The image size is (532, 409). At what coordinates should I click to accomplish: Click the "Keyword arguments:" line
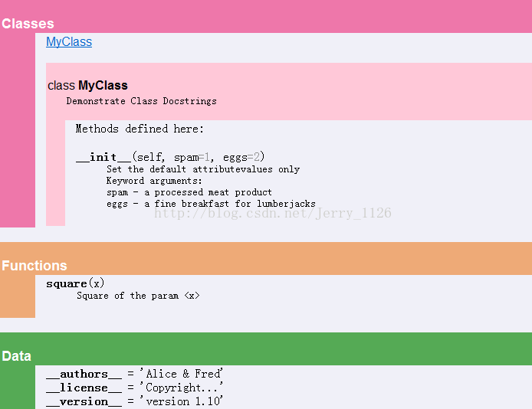click(154, 181)
